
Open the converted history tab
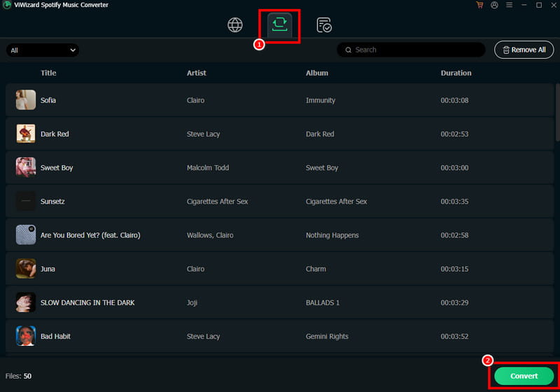pyautogui.click(x=324, y=25)
